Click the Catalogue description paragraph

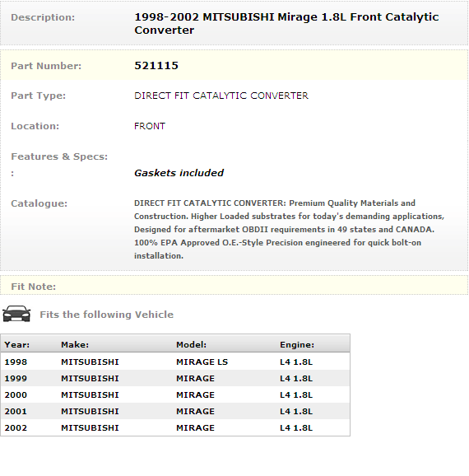(289, 229)
